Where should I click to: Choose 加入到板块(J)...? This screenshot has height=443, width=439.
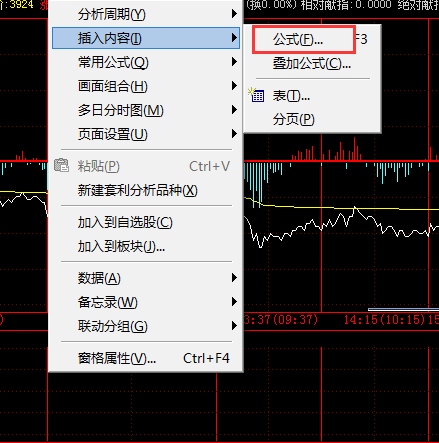coord(146,246)
